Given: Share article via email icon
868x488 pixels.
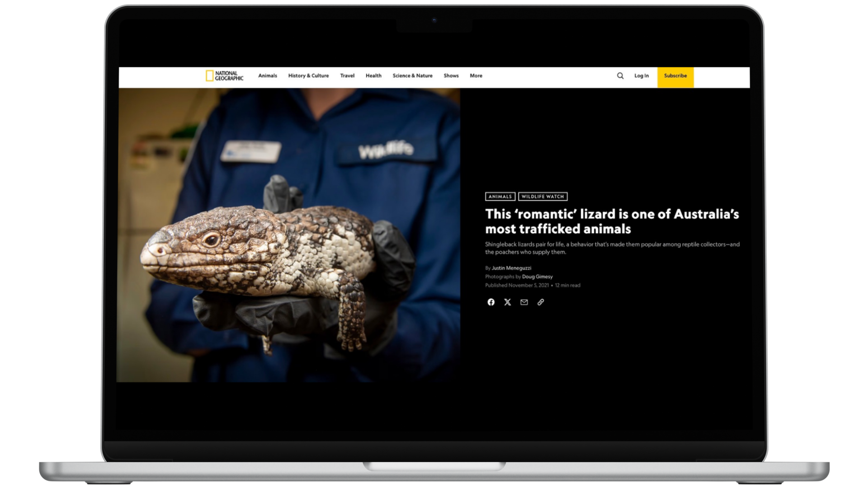Looking at the screenshot, I should click(x=524, y=302).
